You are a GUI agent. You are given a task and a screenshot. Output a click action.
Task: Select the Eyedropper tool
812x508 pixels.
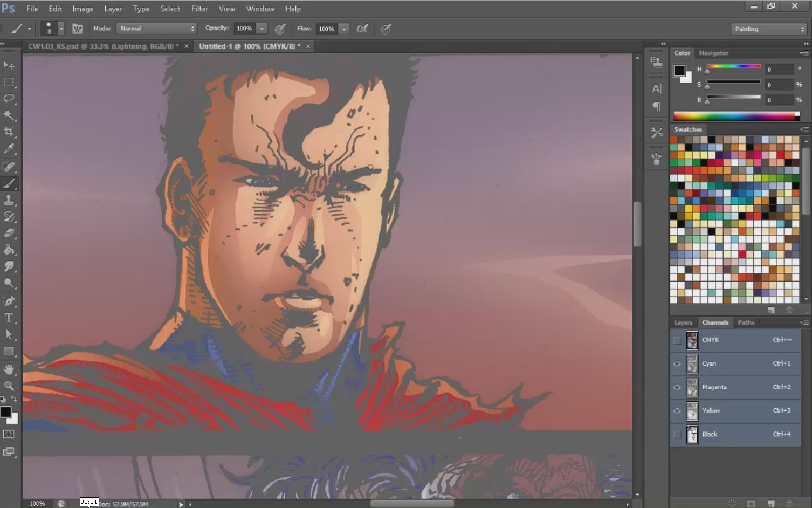click(x=9, y=149)
